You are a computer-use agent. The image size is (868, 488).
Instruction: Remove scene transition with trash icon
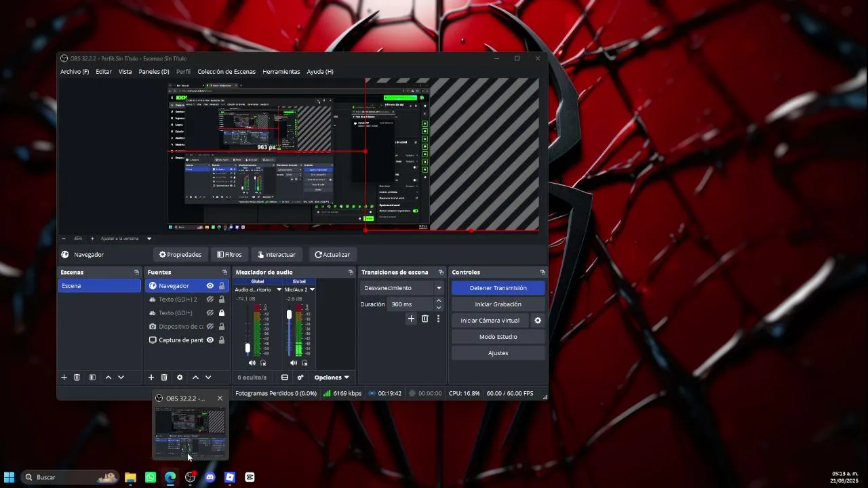(425, 319)
